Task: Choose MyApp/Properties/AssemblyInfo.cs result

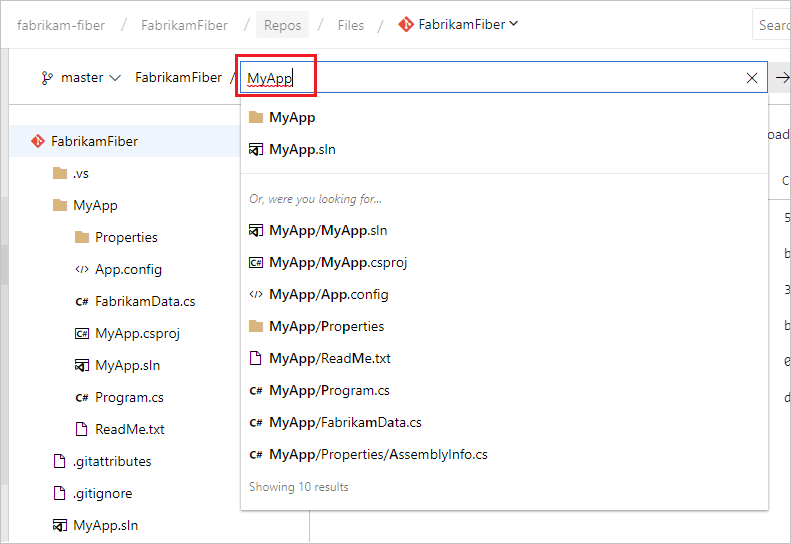Action: [504, 455]
